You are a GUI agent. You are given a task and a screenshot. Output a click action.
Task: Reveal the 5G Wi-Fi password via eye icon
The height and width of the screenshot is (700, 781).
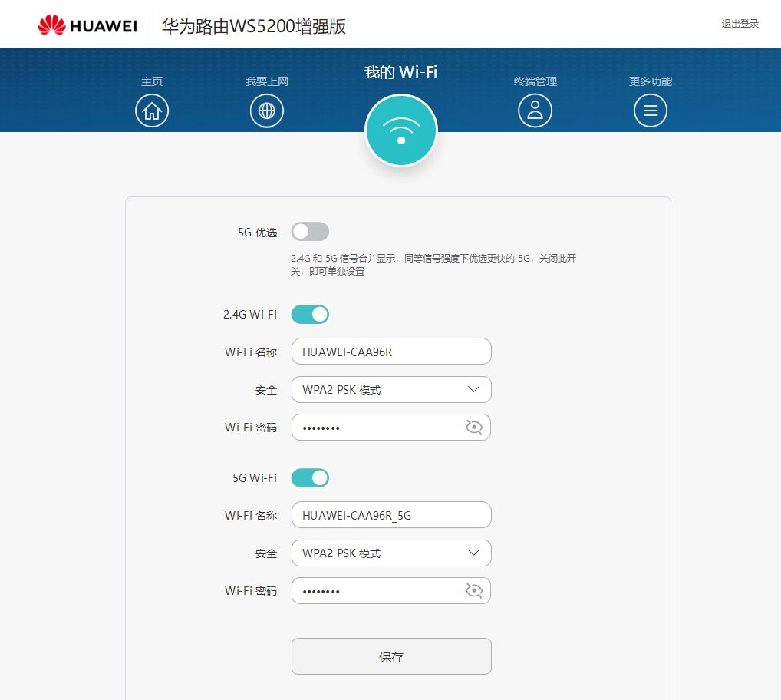(x=474, y=590)
